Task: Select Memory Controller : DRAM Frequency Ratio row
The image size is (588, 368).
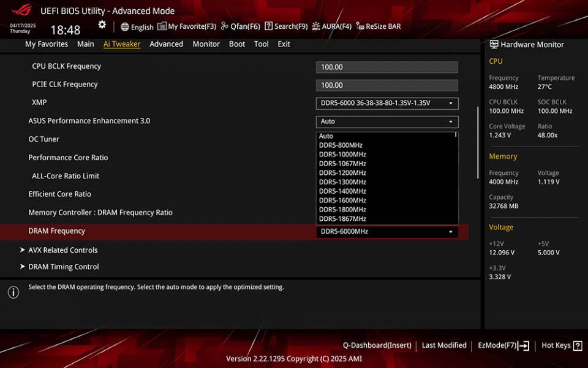Action: coord(100,213)
